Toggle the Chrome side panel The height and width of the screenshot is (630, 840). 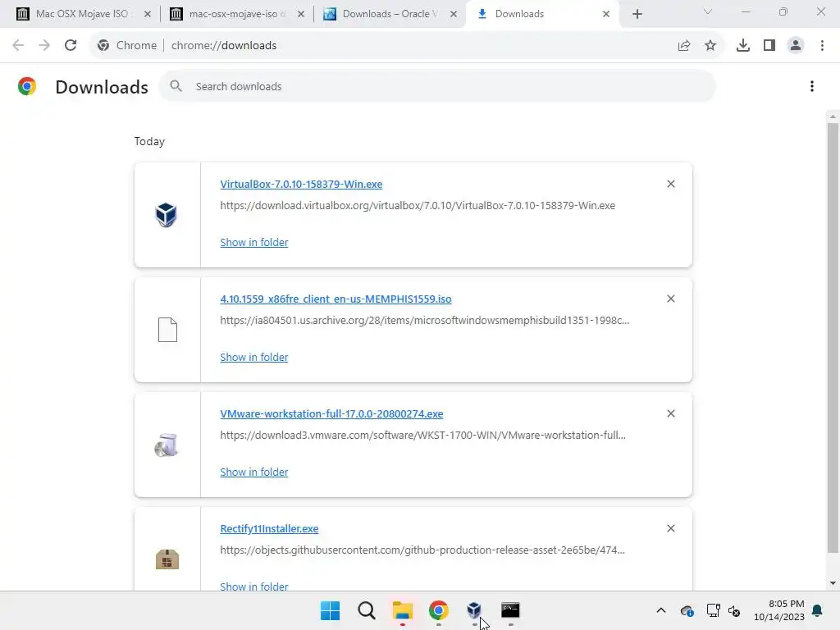[769, 46]
